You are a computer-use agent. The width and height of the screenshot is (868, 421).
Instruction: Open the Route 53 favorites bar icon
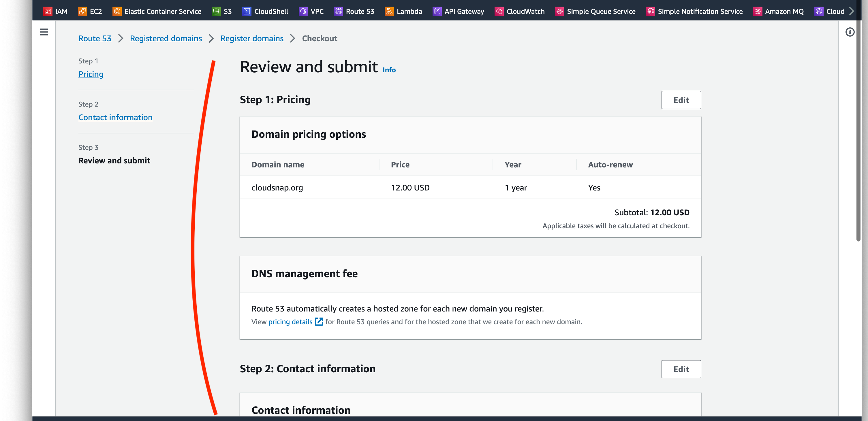point(339,11)
